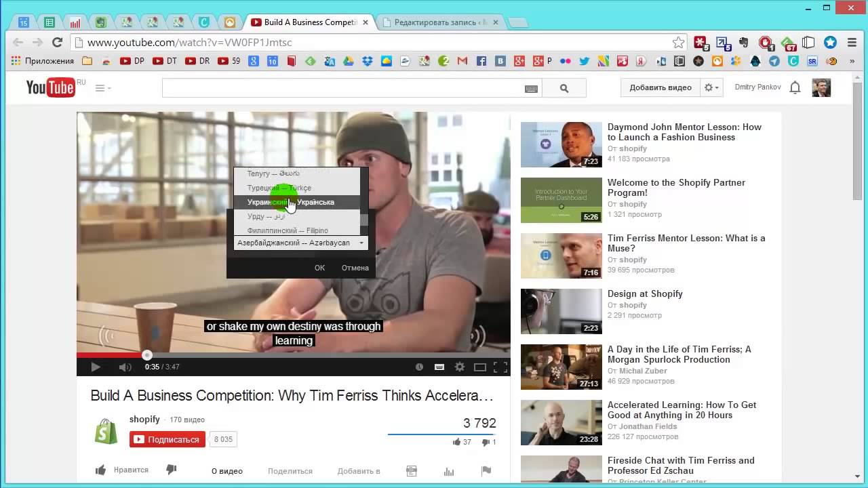Pick Телугу language entry in the dropdown list
Viewport: 868px width, 488px height.
[297, 174]
